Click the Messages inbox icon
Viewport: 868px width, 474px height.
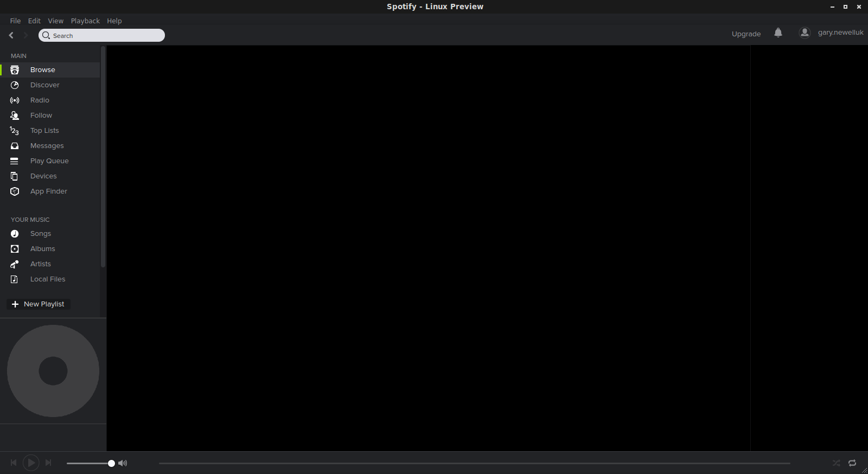15,146
